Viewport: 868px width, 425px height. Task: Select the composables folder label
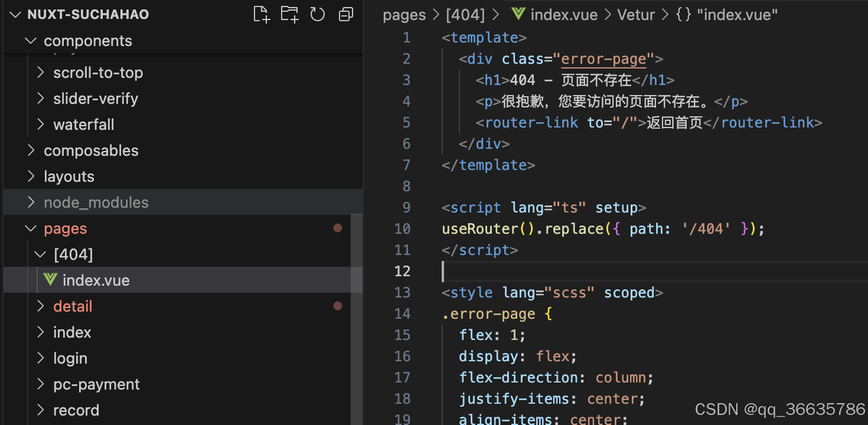point(91,151)
